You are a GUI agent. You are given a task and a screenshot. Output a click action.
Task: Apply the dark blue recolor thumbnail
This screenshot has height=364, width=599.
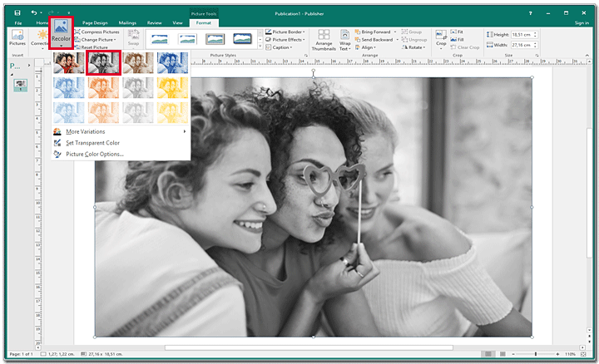click(173, 63)
